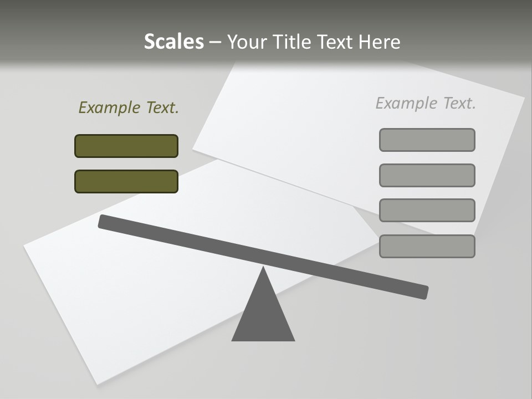Select the upper-right tilted white paper sheet
Screen dimensions: 532x399
tap(310, 122)
